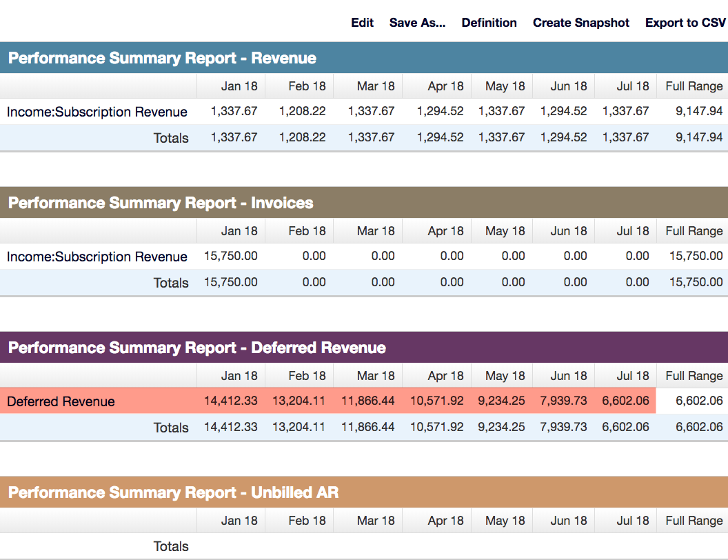
Task: Open the report Definition
Action: point(489,23)
